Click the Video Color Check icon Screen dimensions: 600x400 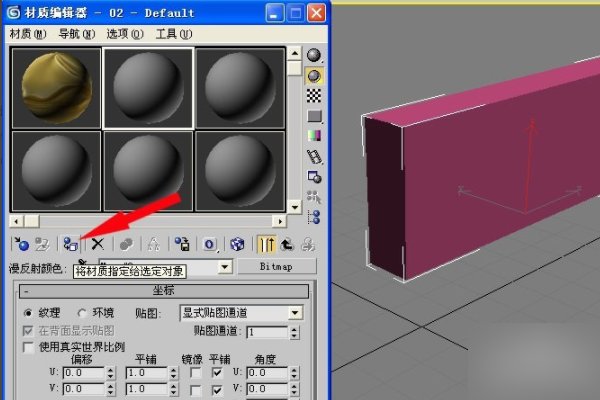[x=314, y=136]
